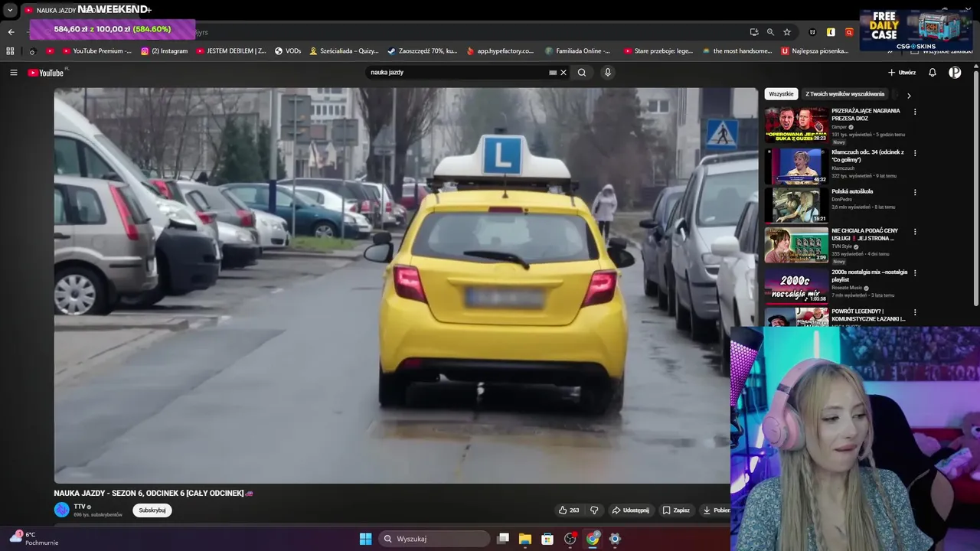
Task: Open options menu for NIE CHCIAŁA PODAĆ CENY
Action: (915, 232)
